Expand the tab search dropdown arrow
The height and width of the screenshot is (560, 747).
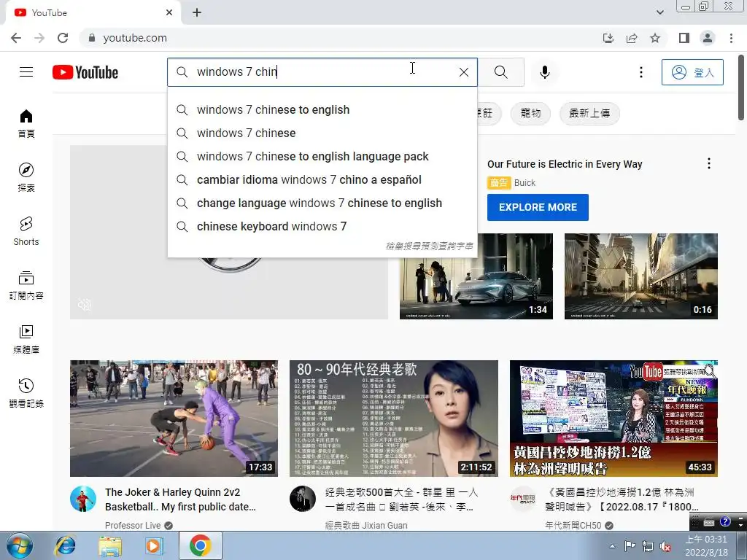click(x=659, y=12)
